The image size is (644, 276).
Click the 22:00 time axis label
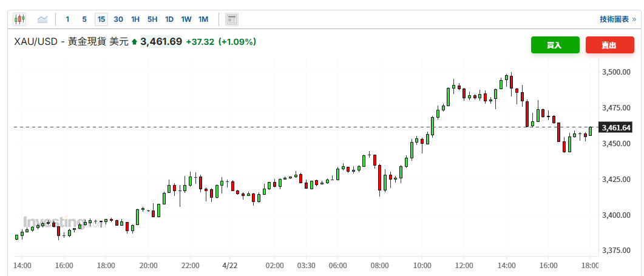190,265
